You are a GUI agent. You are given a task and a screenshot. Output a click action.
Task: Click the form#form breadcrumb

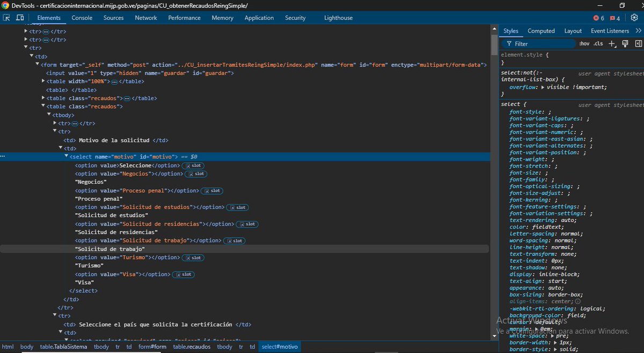[x=152, y=347]
